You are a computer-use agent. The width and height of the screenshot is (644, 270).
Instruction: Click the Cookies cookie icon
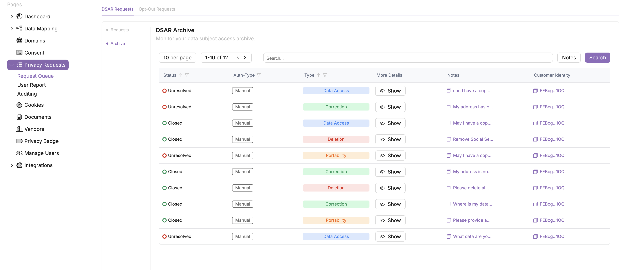click(x=19, y=105)
